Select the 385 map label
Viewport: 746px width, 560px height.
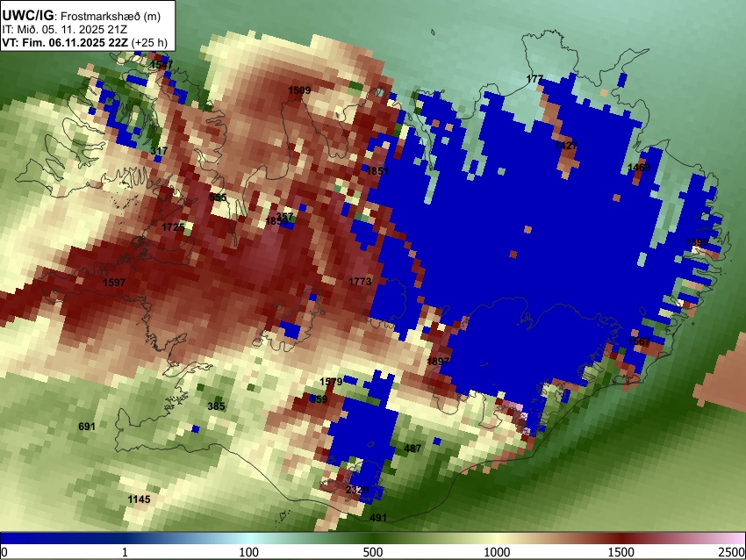(216, 406)
